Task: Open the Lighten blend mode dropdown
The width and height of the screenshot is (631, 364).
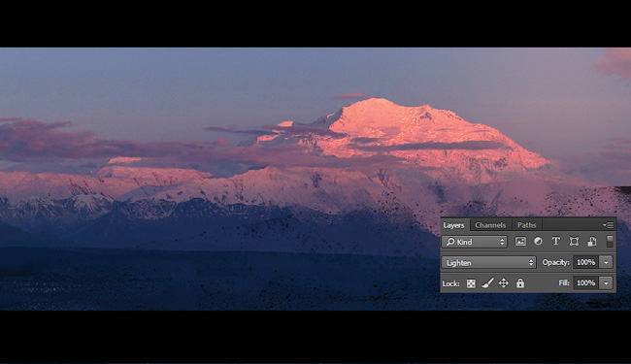Action: click(x=489, y=263)
